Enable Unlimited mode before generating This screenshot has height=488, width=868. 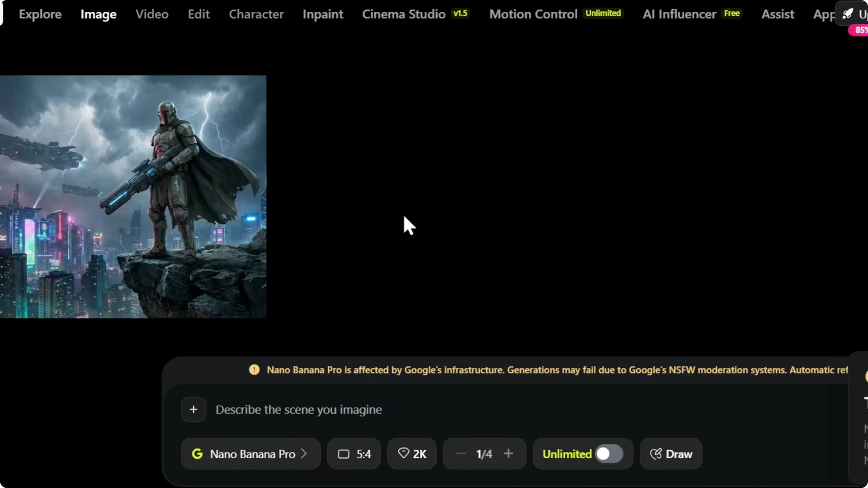(609, 454)
